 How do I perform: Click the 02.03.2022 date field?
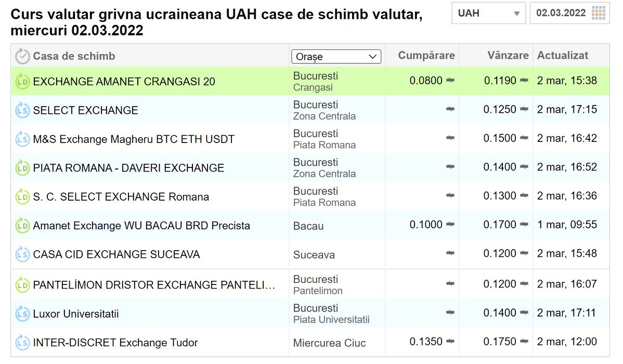(561, 13)
